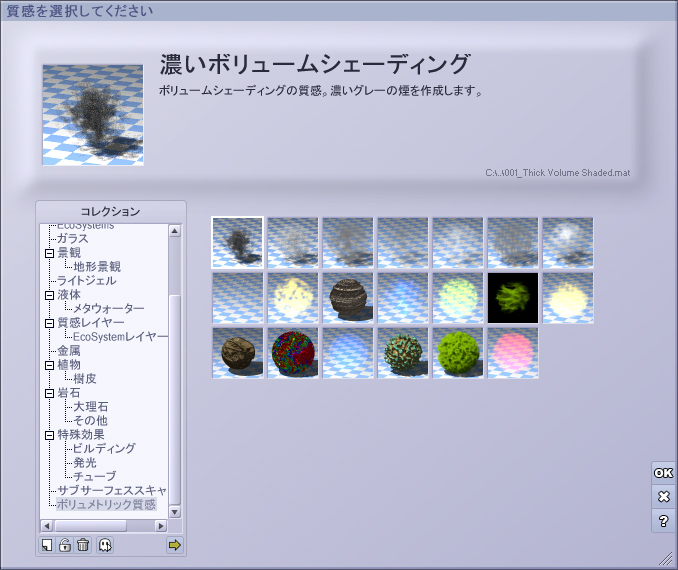Collapse the 特殊効果 tree node

(49, 435)
